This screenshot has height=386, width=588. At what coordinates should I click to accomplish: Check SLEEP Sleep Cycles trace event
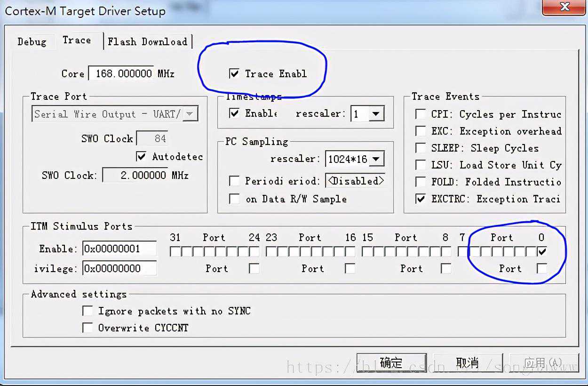click(x=421, y=148)
